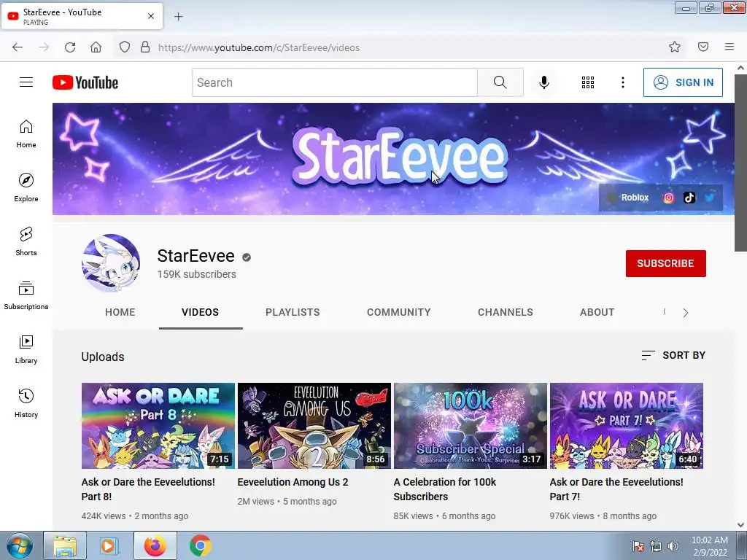Image resolution: width=747 pixels, height=560 pixels.
Task: Open Save to Pocket icon
Action: point(703,47)
